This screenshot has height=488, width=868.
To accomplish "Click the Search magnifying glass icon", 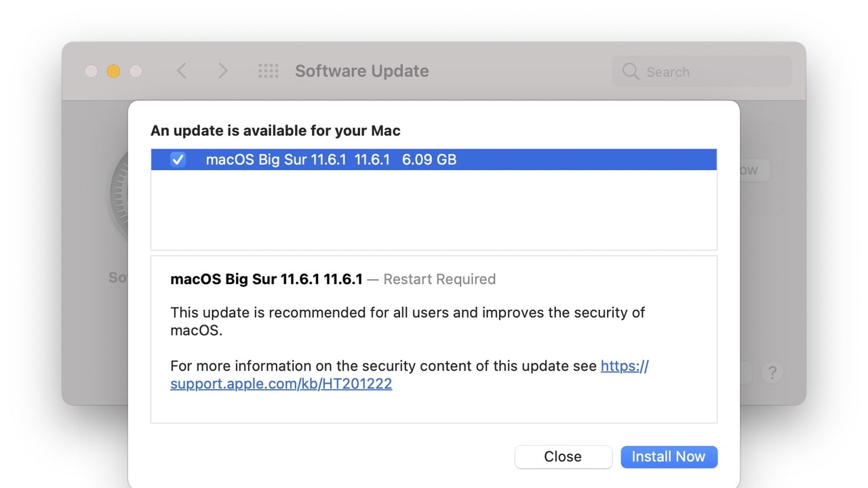I will pyautogui.click(x=630, y=71).
